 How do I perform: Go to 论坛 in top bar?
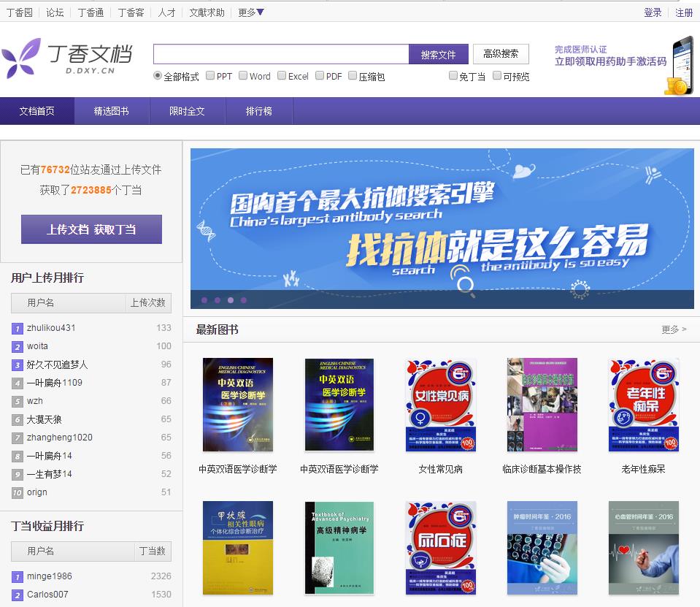(x=55, y=12)
